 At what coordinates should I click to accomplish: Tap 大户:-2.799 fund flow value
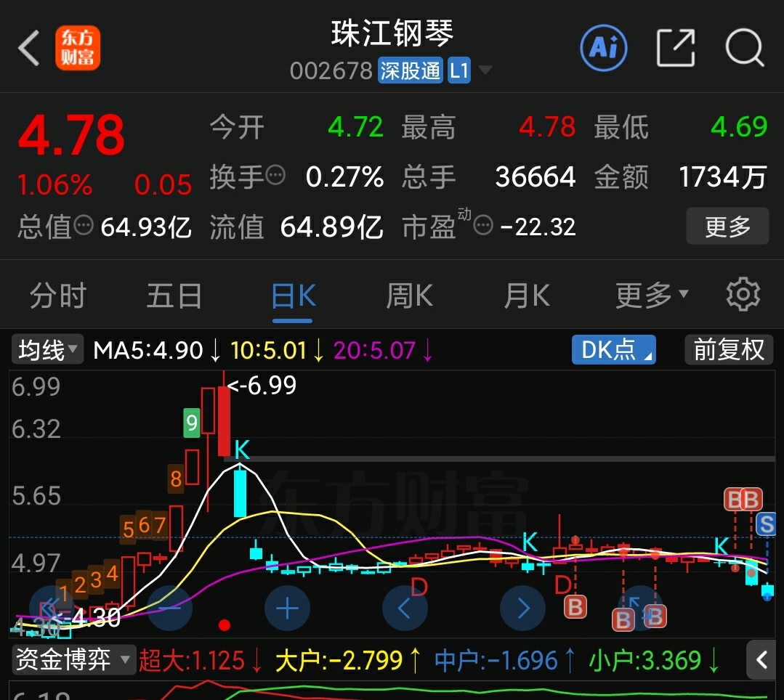(339, 660)
